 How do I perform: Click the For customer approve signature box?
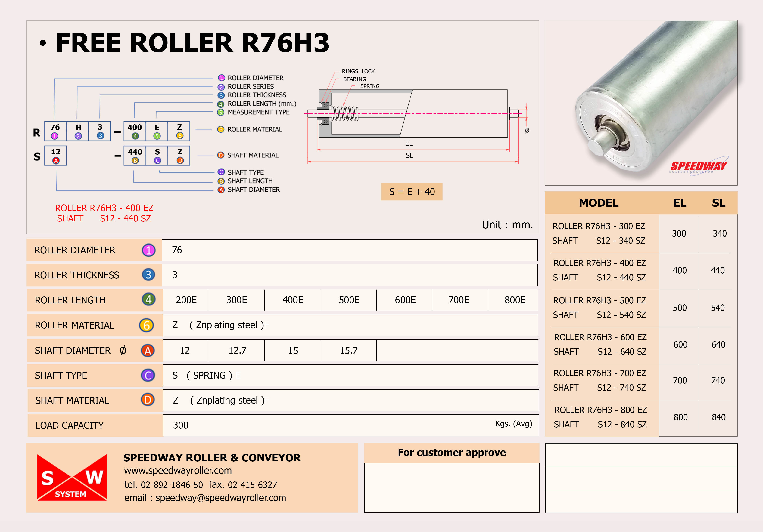click(x=452, y=487)
